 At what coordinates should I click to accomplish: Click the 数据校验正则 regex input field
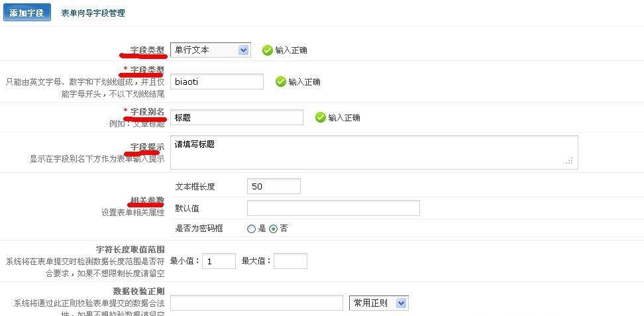point(256,303)
